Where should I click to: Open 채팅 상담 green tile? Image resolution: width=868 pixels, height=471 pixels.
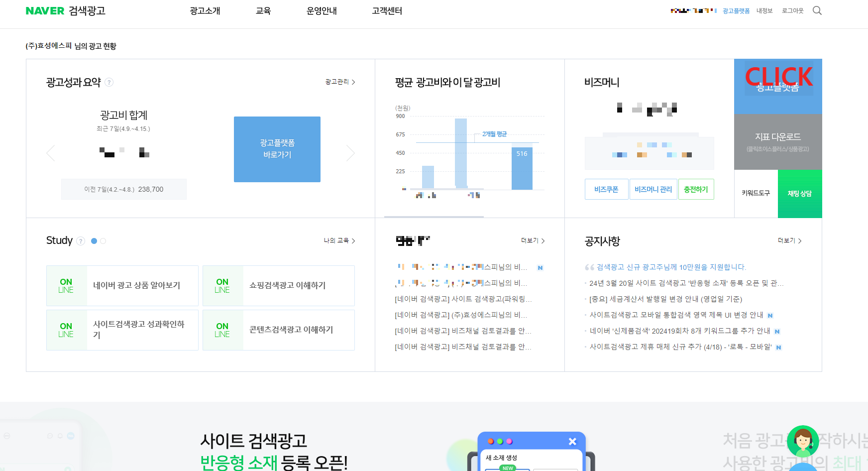click(800, 194)
